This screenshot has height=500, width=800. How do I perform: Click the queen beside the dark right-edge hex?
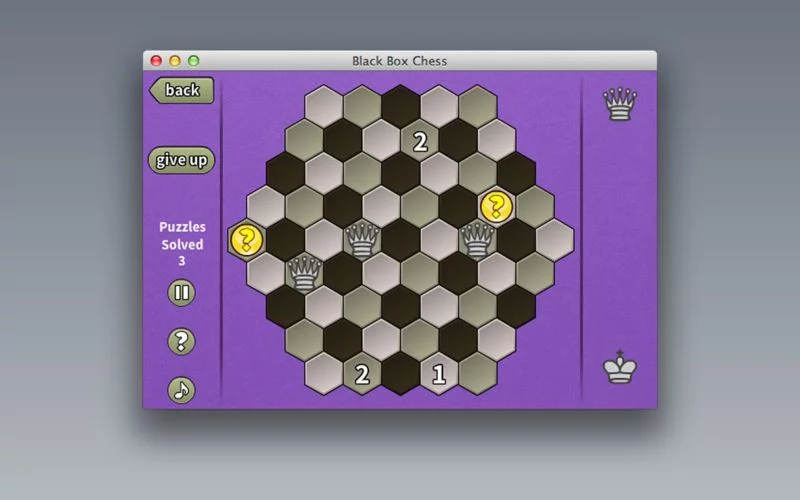[x=478, y=240]
